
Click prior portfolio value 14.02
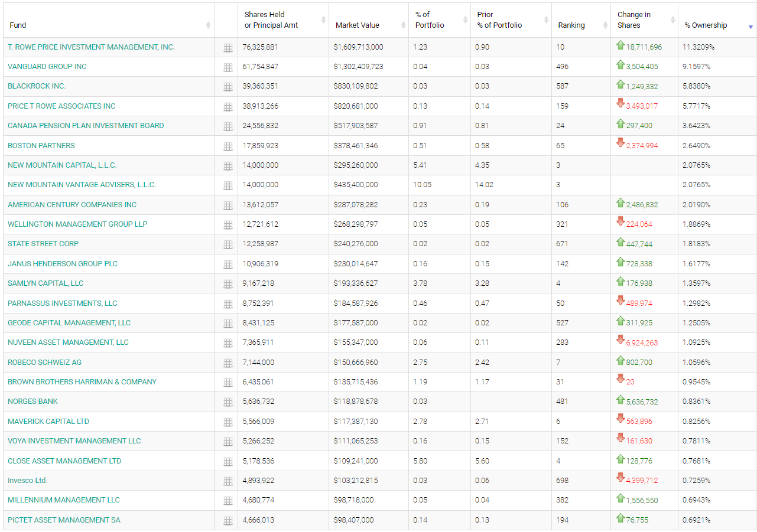pyautogui.click(x=484, y=185)
